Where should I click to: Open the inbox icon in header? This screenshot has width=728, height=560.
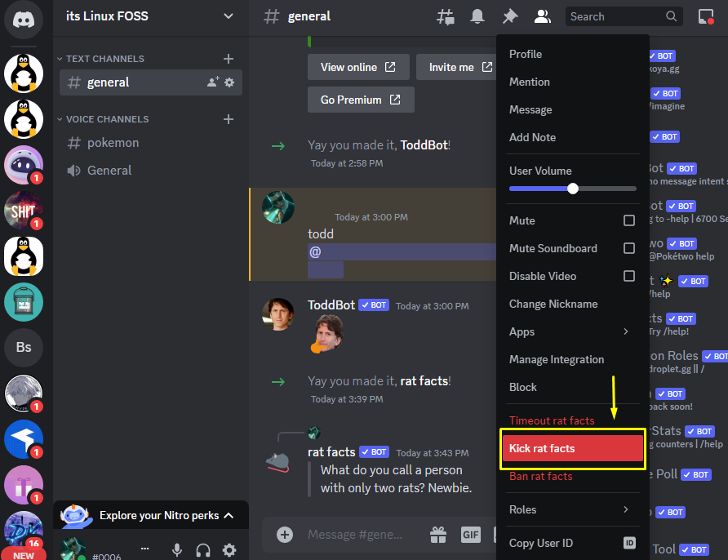click(x=706, y=16)
